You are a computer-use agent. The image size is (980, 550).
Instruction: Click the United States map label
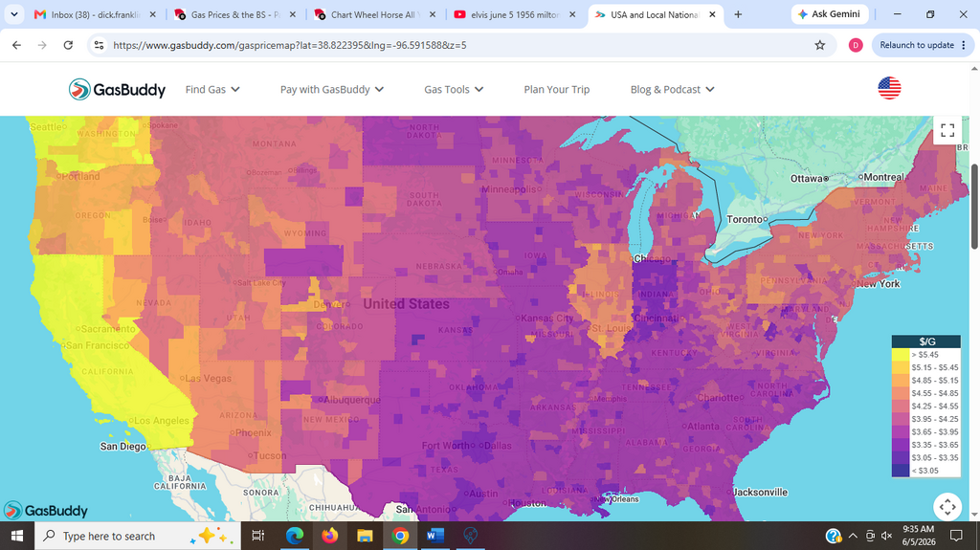coord(406,304)
